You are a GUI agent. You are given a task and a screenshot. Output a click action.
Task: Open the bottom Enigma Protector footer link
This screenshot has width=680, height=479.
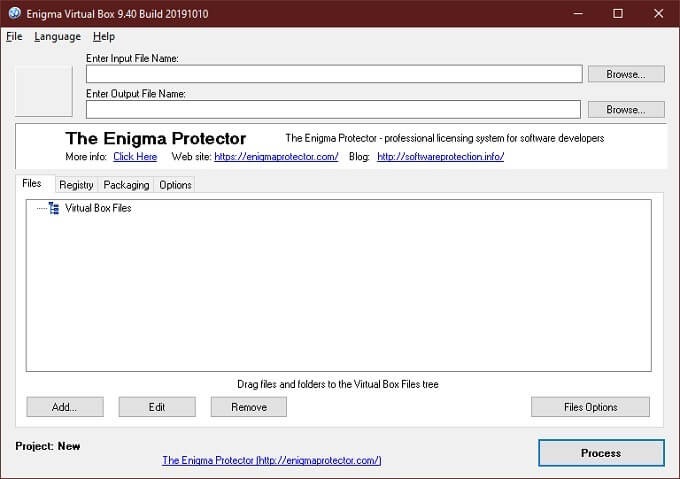[x=272, y=460]
